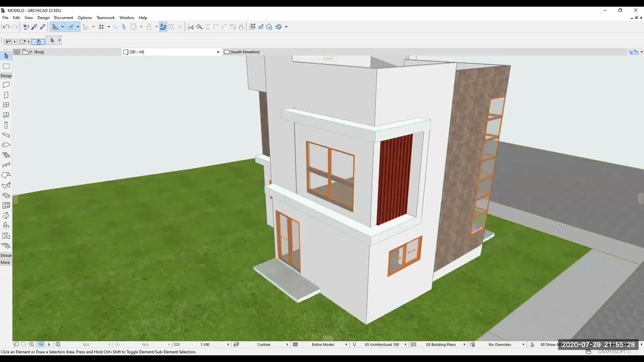
Task: Close the 3D / All tab
Action: (218, 52)
